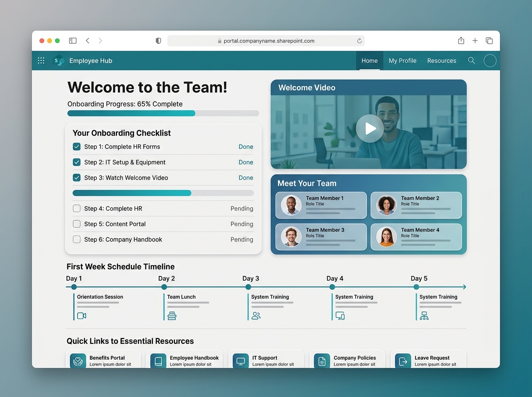Viewport: 532px width, 397px height.
Task: Click the Day 3 timeline dot
Action: [248, 287]
